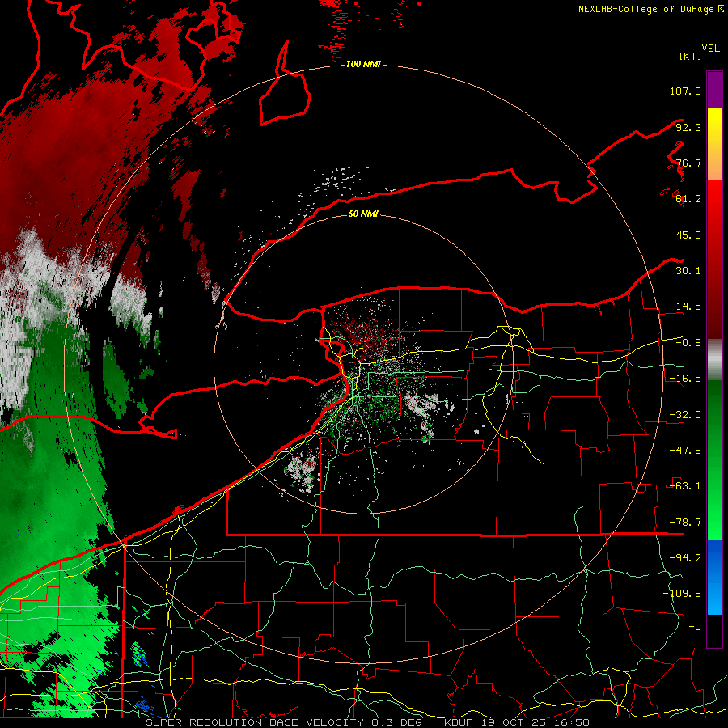Pick the blue segment of the color bar
Viewport: 728px width, 728px height.
click(714, 577)
